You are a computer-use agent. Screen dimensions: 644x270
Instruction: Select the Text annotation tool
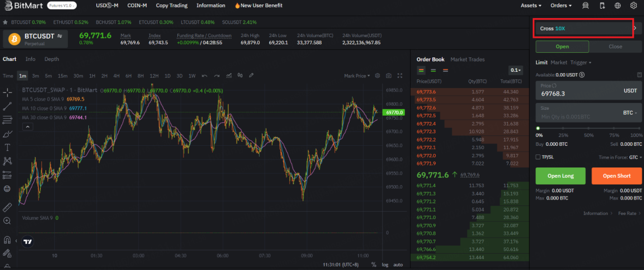7,147
